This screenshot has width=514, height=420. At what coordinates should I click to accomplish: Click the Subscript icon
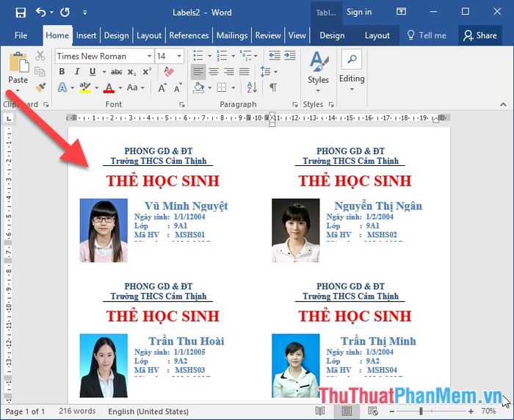point(132,72)
